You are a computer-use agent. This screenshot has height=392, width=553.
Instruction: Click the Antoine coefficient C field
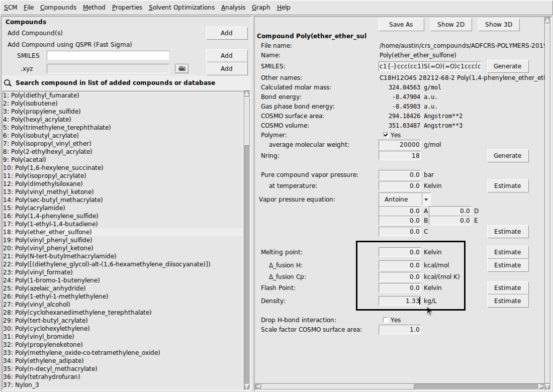pos(400,232)
